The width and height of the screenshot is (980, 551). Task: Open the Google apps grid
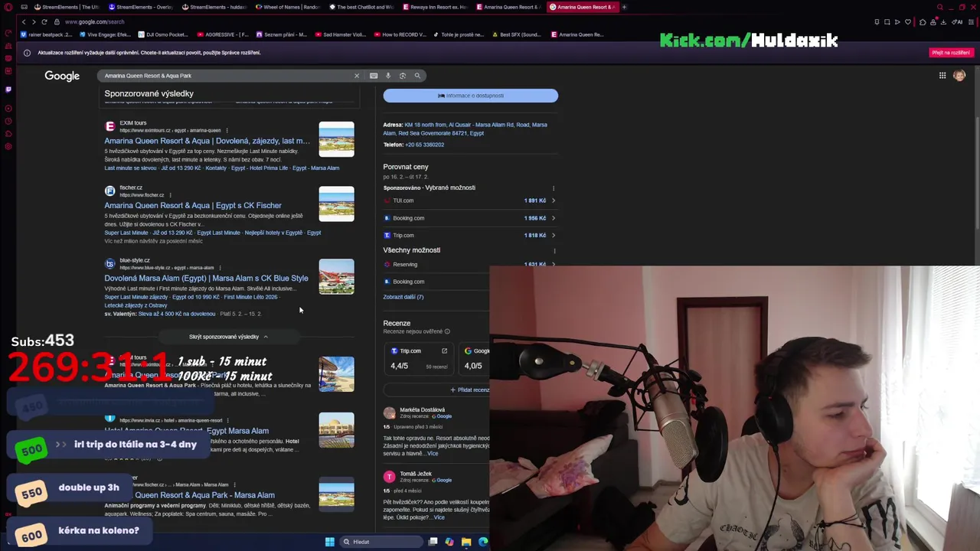(942, 75)
